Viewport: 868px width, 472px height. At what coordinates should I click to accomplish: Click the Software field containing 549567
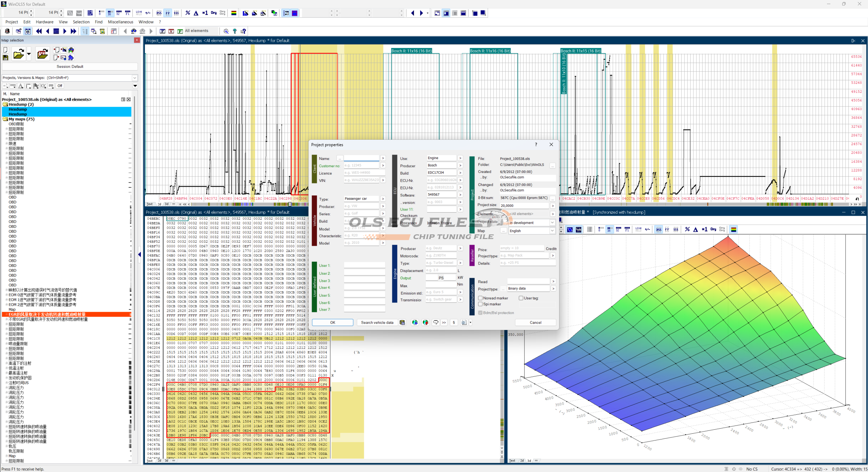[441, 195]
